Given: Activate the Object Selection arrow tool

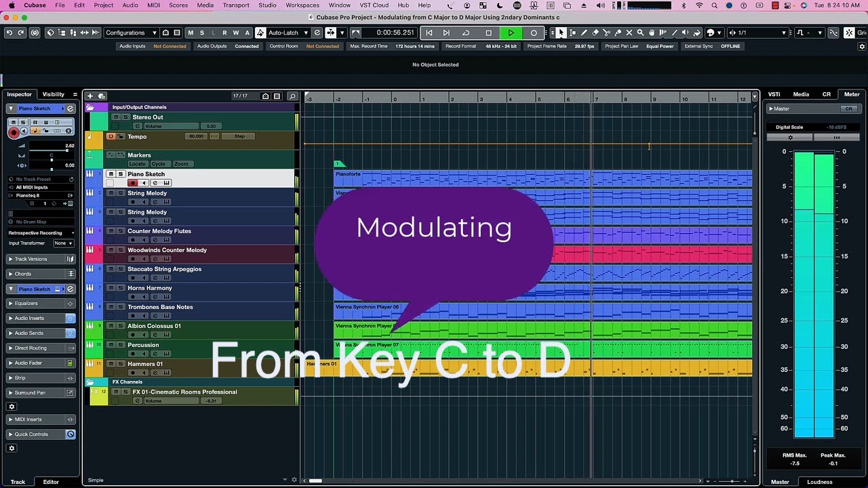Looking at the screenshot, I should 561,33.
